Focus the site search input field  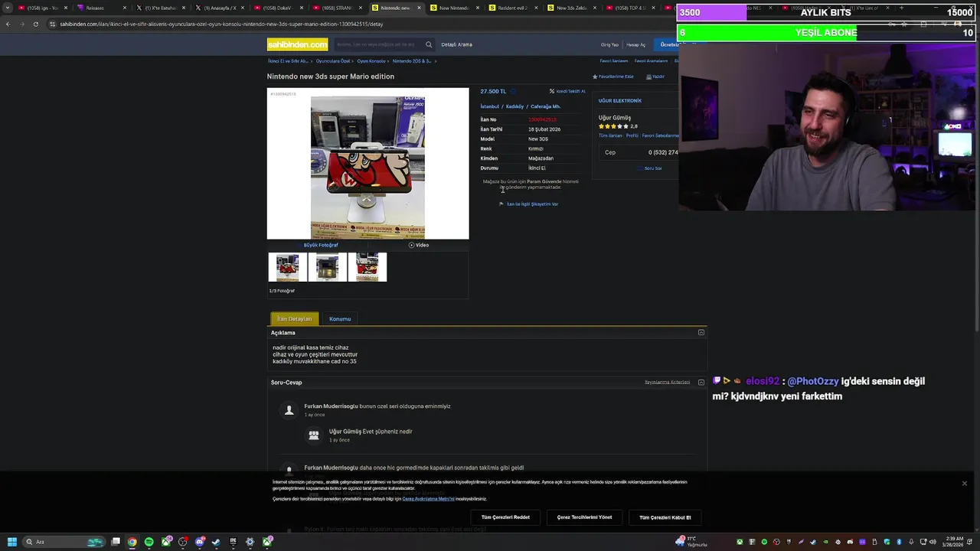coord(379,44)
